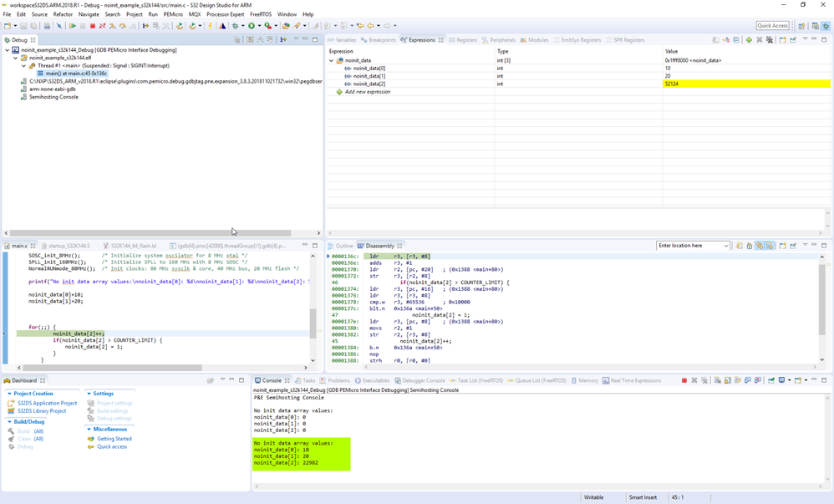Viewport: 834px width, 504px height.
Task: Open the startup_S32K144.S editor tab
Action: point(66,246)
